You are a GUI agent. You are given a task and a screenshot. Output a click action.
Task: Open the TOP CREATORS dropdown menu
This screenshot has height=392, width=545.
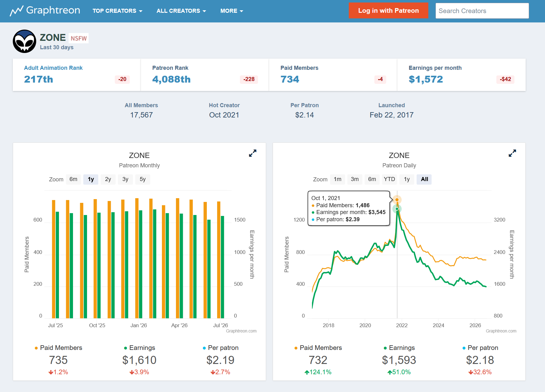117,11
